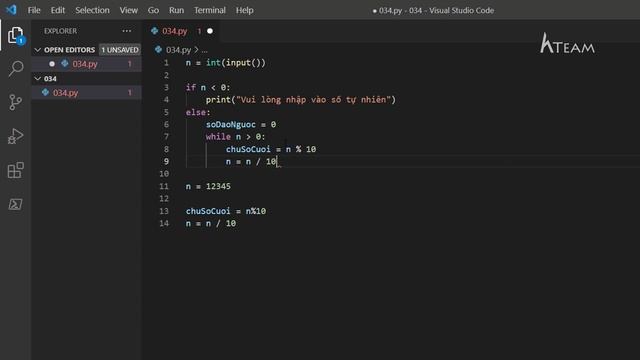Click the EXPLORER panel title

(x=60, y=31)
